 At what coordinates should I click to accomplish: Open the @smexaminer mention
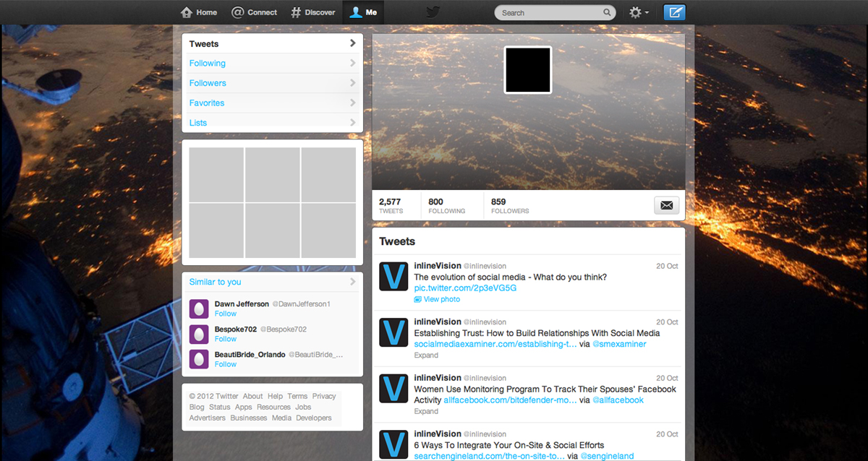coord(619,344)
